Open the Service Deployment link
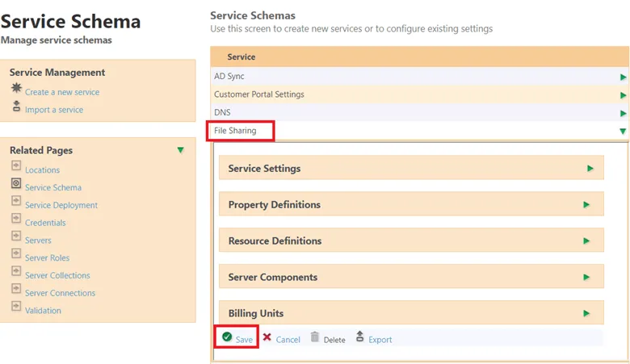Viewport: 630px width, 364px height. 61,205
